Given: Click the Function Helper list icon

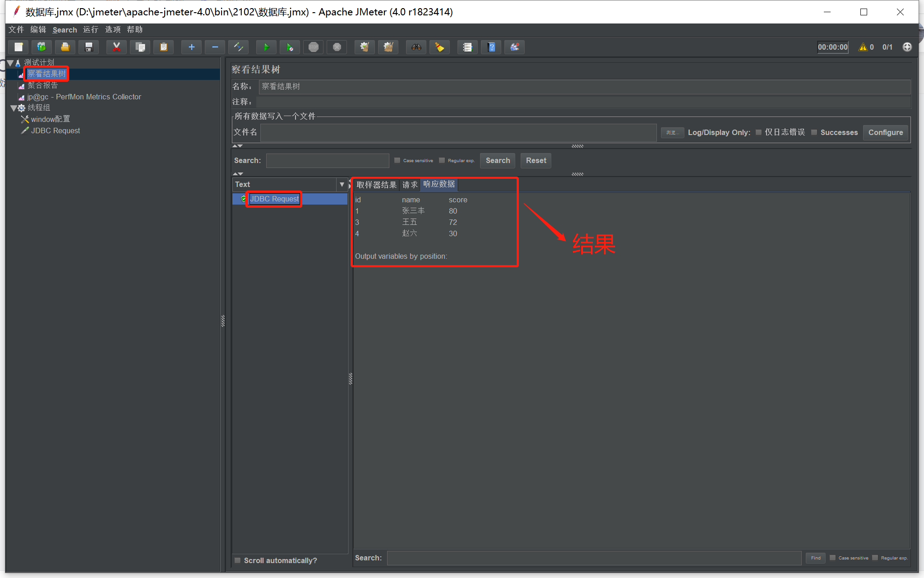Looking at the screenshot, I should tap(467, 47).
